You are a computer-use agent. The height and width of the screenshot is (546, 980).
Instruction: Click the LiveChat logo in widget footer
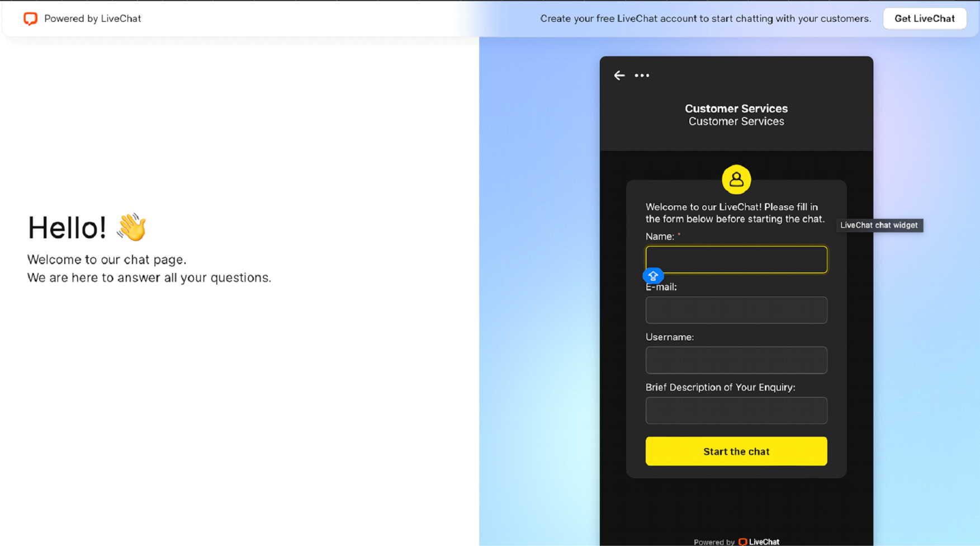(x=759, y=542)
